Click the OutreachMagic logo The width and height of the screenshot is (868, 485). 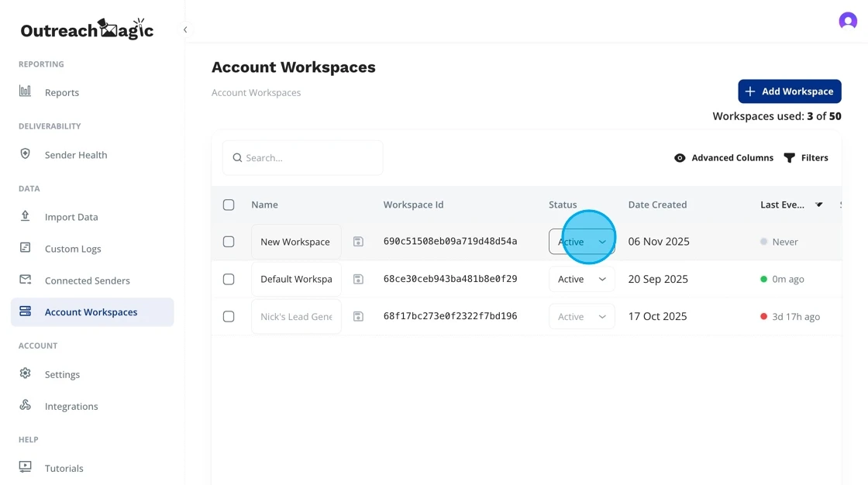click(87, 29)
